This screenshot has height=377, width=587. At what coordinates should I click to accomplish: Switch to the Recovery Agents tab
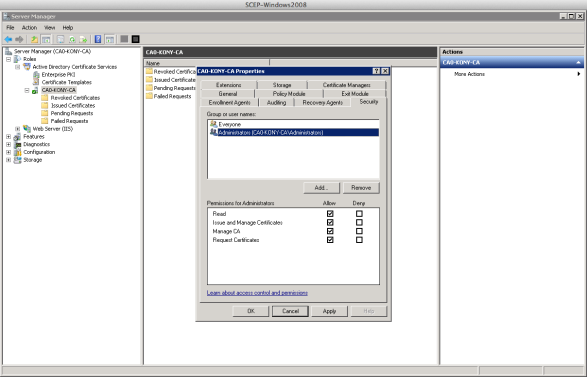tap(323, 102)
